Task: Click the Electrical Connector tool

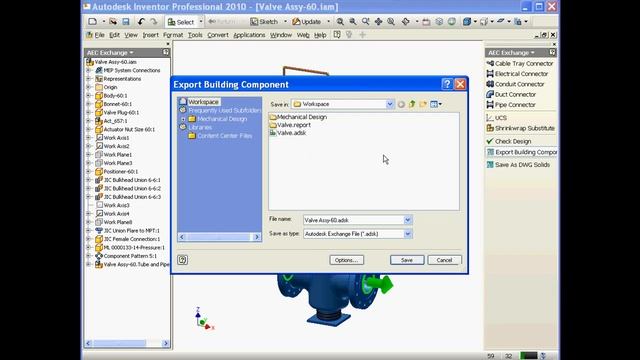Action: 517,74
